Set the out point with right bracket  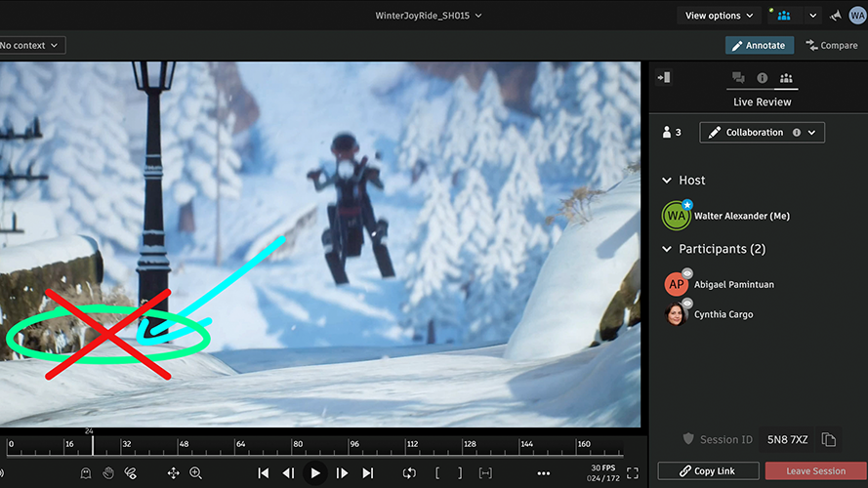[x=460, y=473]
